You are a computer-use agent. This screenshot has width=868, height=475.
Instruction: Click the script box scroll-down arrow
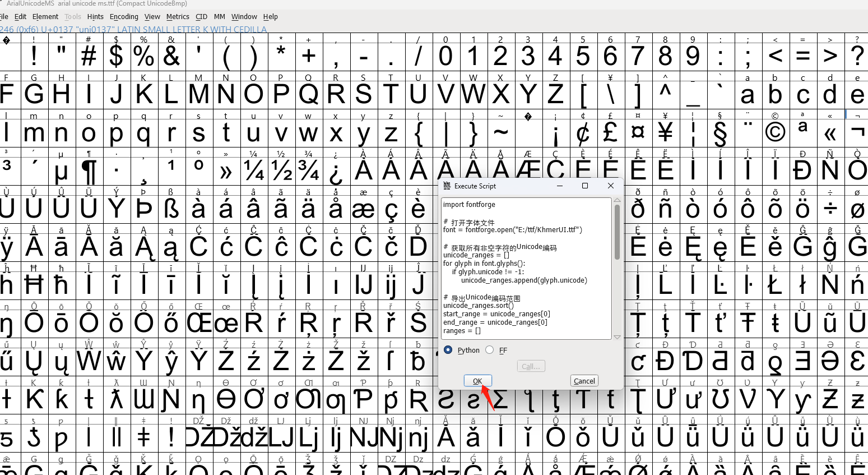click(x=617, y=337)
